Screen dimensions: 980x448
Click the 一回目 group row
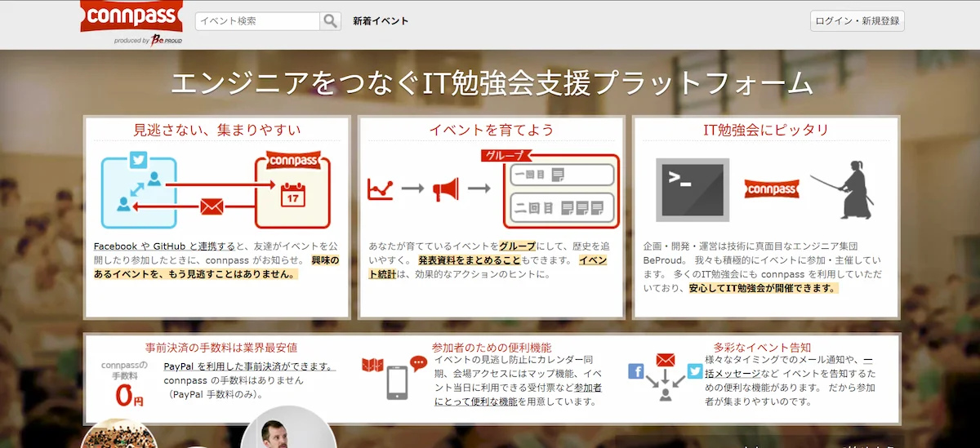click(562, 175)
